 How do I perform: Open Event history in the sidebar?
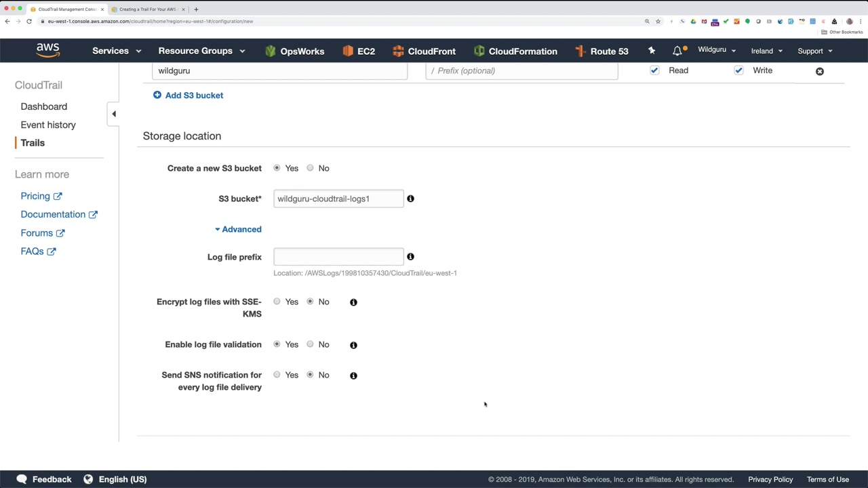click(48, 125)
